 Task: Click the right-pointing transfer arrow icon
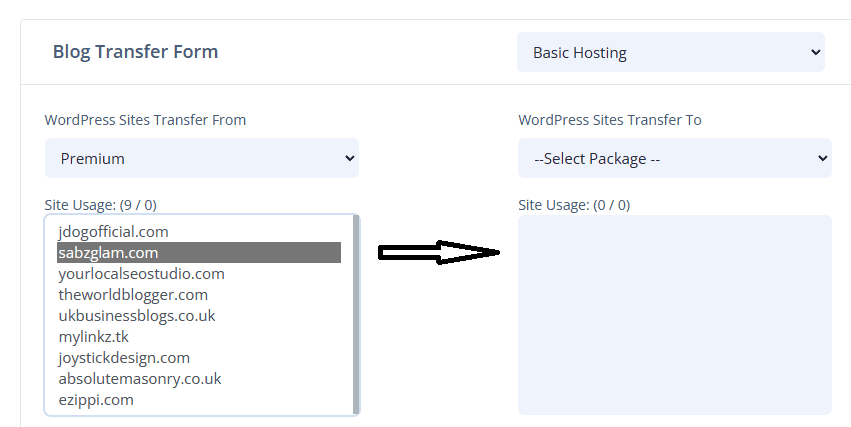point(439,252)
